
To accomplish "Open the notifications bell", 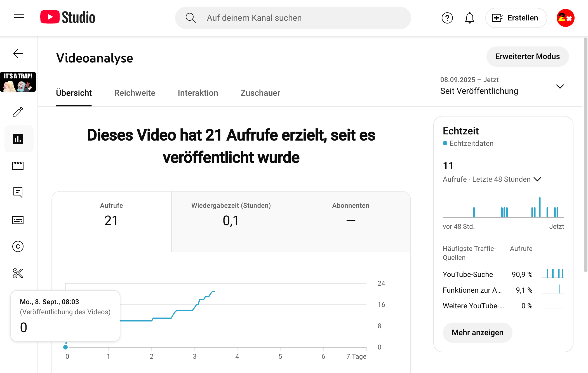I will tap(469, 18).
